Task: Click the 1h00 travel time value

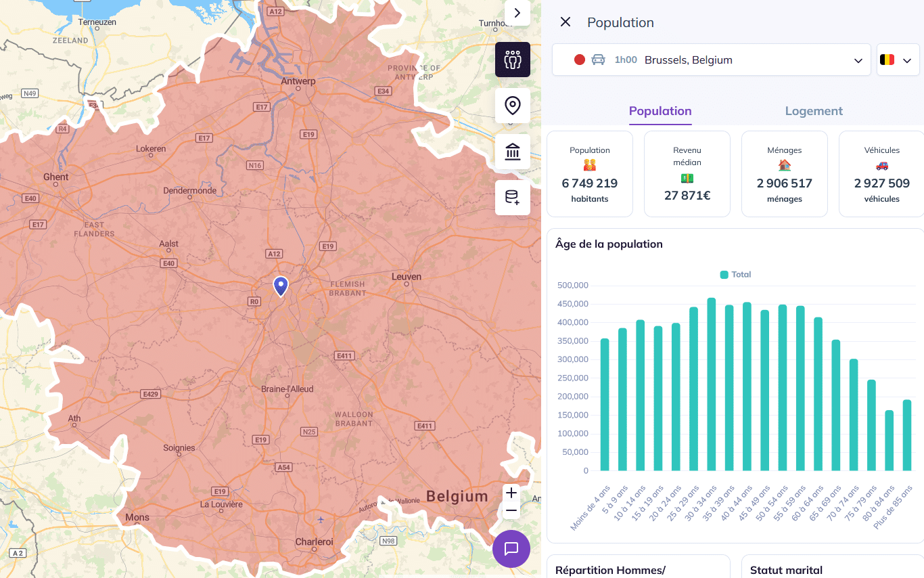Action: [x=625, y=60]
